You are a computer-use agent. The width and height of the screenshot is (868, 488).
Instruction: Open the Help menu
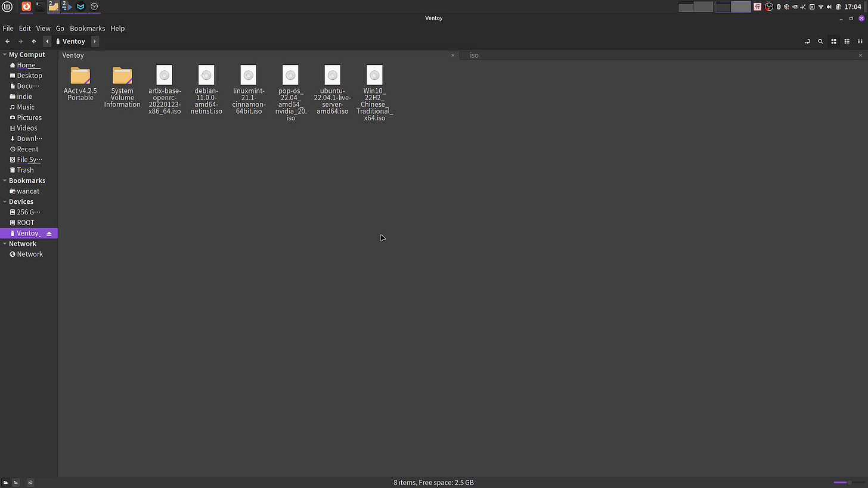click(x=117, y=28)
